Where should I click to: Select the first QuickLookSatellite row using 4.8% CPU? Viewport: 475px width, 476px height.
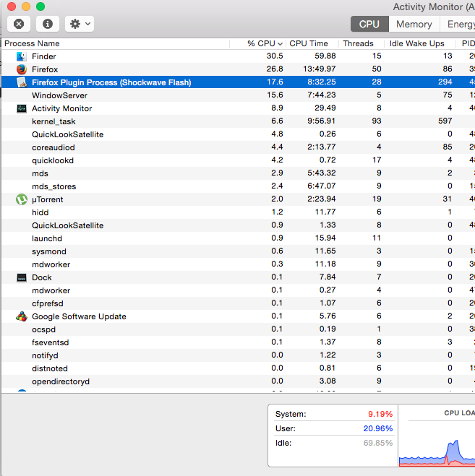point(239,134)
